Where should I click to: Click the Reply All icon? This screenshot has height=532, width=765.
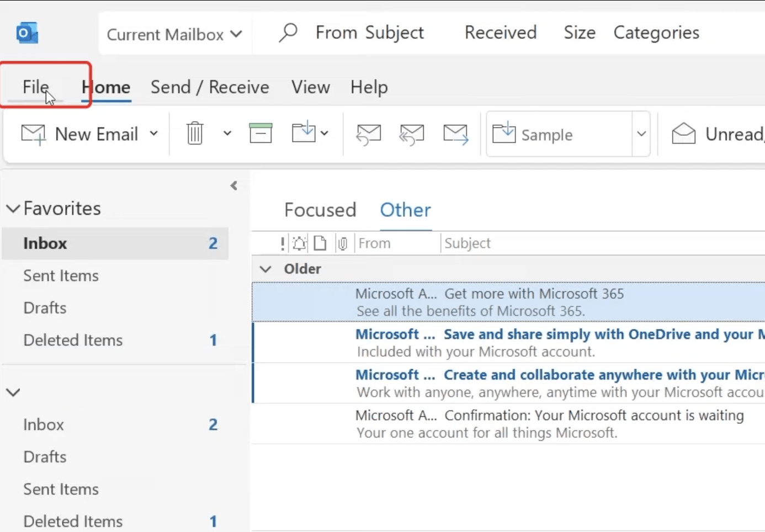point(412,134)
